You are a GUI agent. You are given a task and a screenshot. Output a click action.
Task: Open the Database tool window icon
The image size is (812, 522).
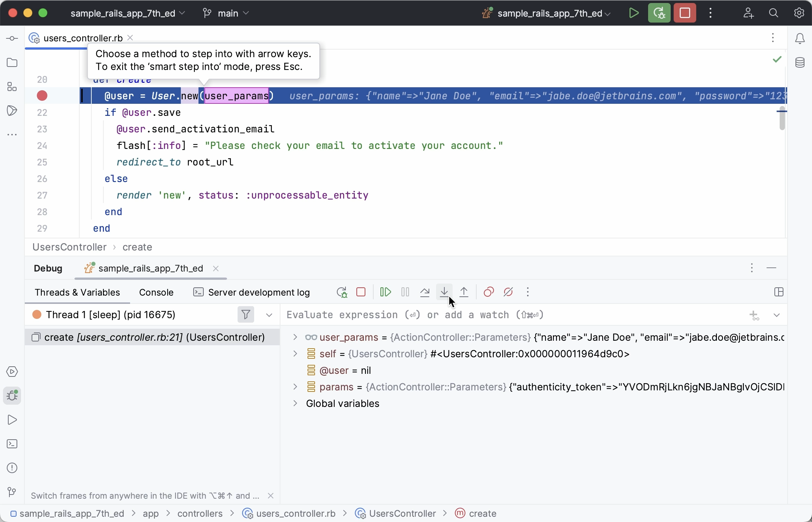[800, 62]
